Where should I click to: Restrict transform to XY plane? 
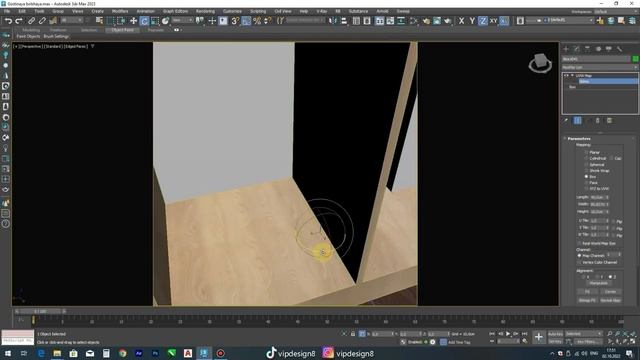(493, 21)
